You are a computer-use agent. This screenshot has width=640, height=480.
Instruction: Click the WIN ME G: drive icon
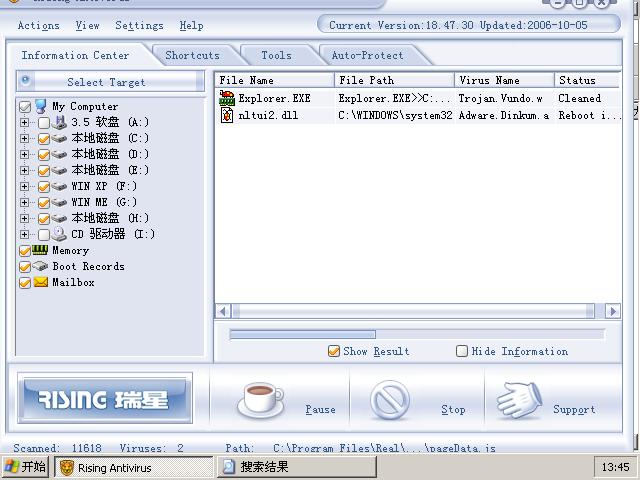coord(59,202)
